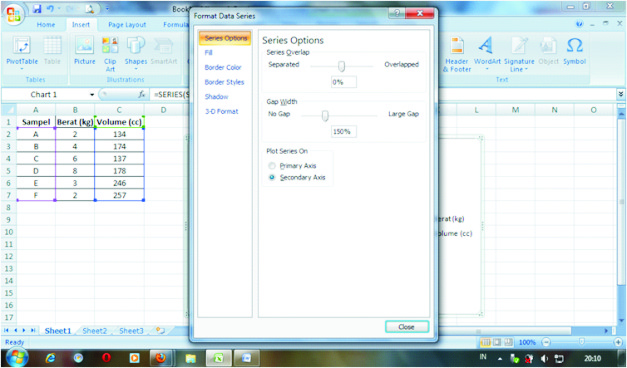
Task: Select the Primary Axis radio button
Action: point(272,166)
